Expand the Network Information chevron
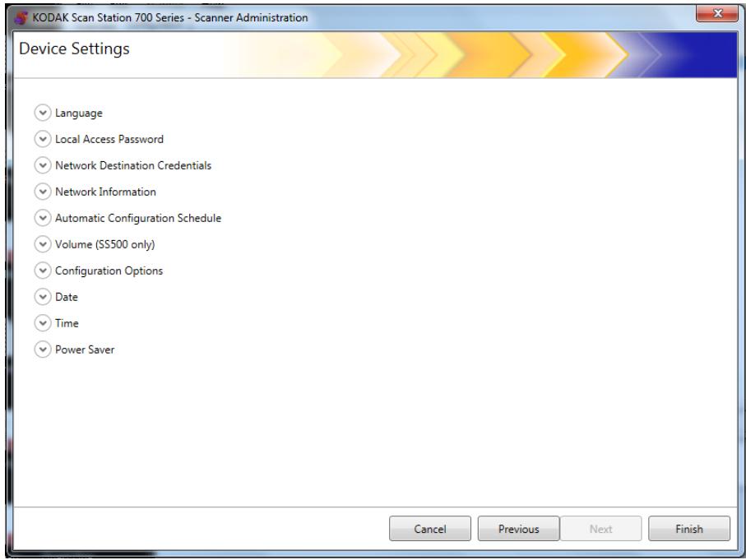This screenshot has width=746, height=560. [42, 192]
